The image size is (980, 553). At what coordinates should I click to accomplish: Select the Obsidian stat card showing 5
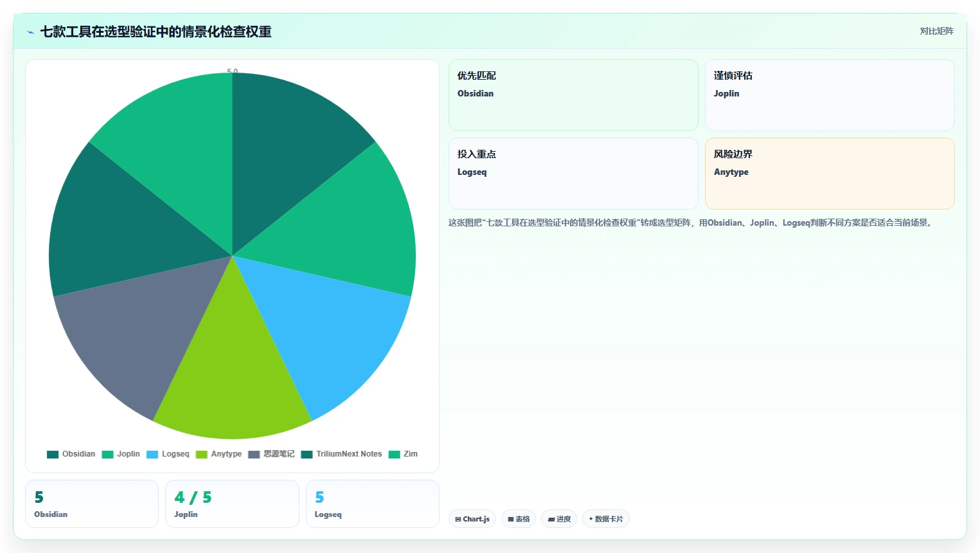92,504
